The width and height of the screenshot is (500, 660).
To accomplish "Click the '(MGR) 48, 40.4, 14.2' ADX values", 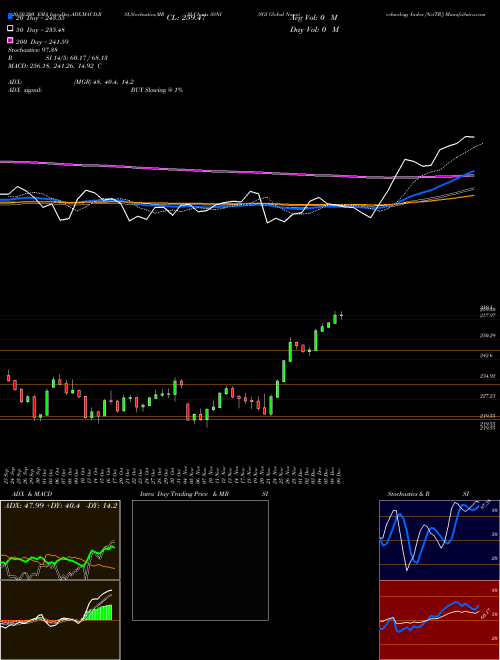I will tap(104, 82).
